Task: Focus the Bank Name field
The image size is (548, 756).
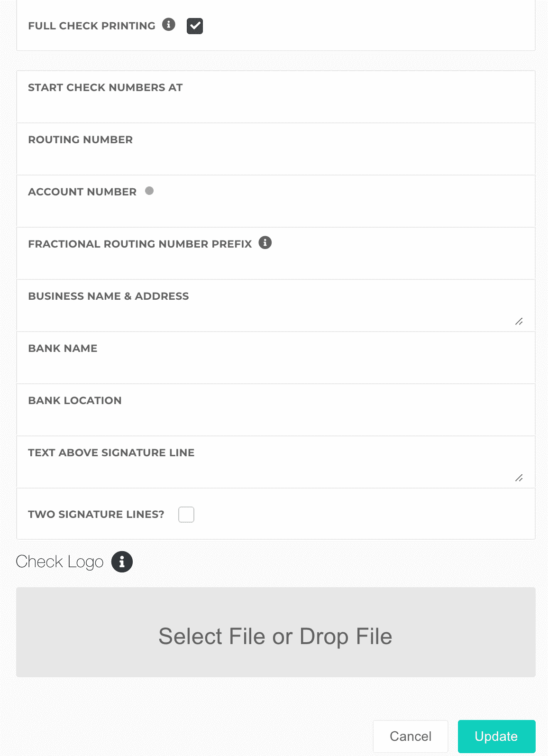Action: 275,368
